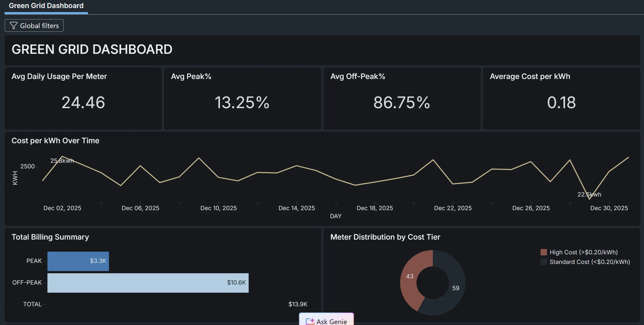Screen dimensions: 644x325
Task: Click the DAY x-axis title
Action: pos(336,216)
